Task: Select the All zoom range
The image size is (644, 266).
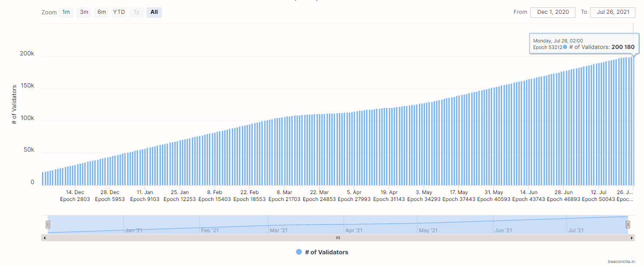Action: coord(154,12)
